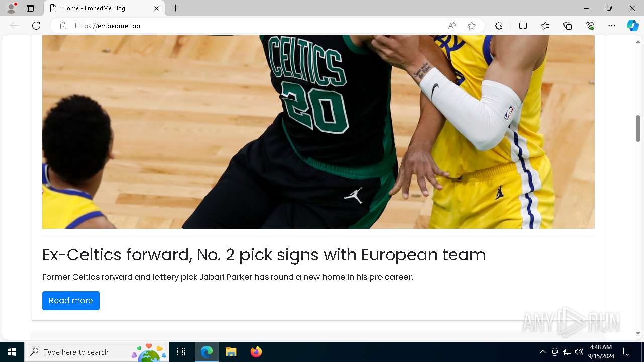This screenshot has height=362, width=644.
Task: Open Settings and more menu
Action: click(x=612, y=26)
